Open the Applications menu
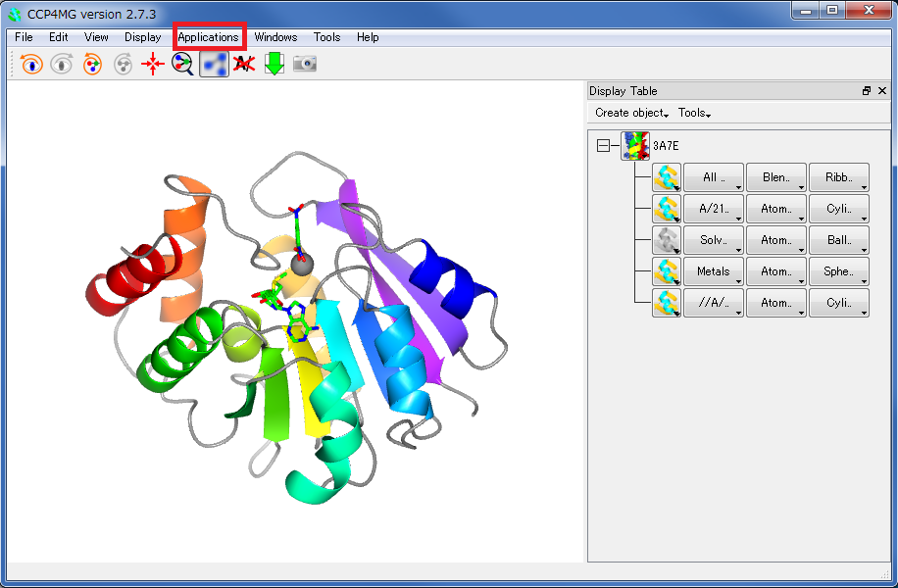Image resolution: width=898 pixels, height=588 pixels. [208, 37]
